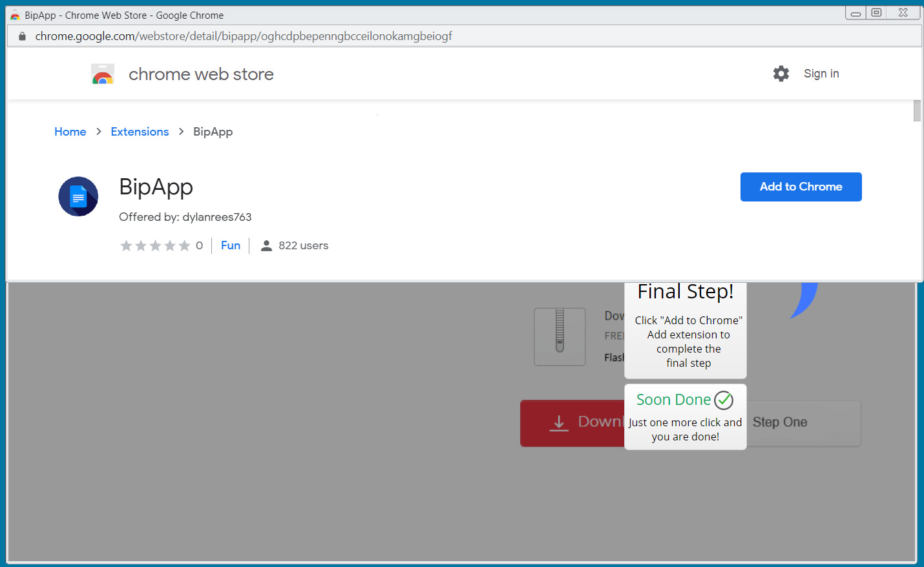Click Sign in link
Image resolution: width=924 pixels, height=567 pixels.
click(821, 74)
